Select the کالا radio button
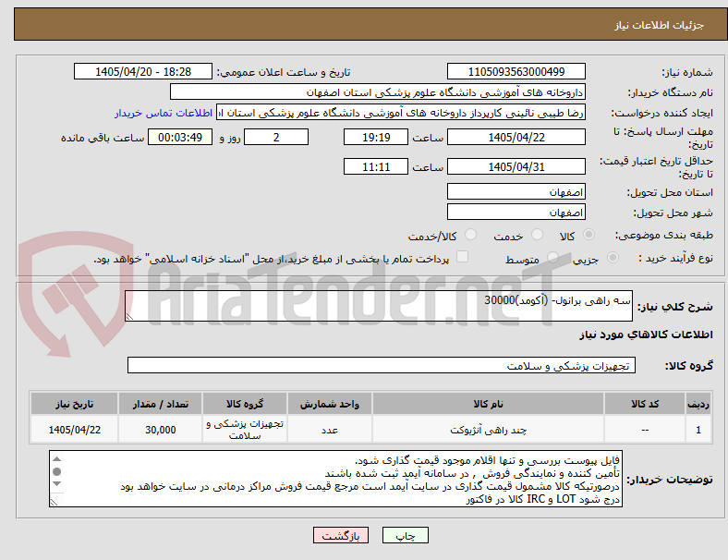This screenshot has width=728, height=560. tap(588, 235)
